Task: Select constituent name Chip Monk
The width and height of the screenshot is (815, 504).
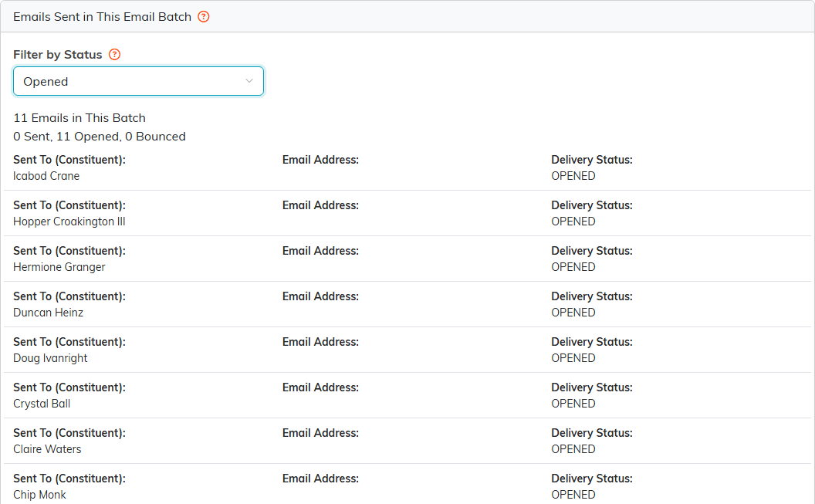Action: click(39, 495)
